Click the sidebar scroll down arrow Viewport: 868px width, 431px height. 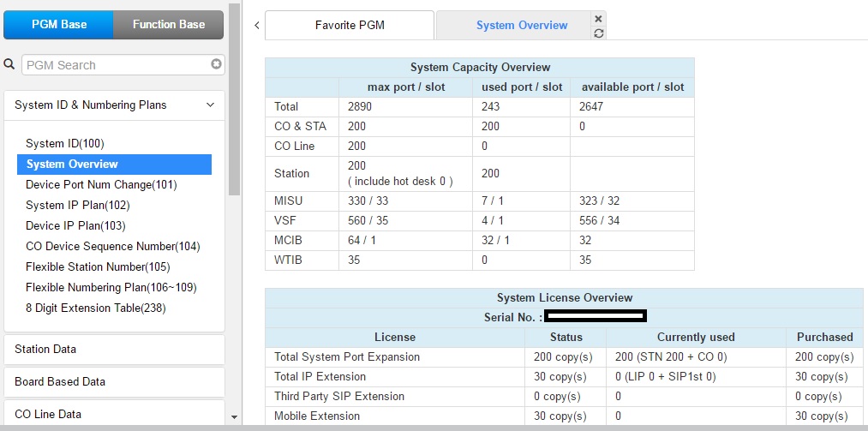(235, 417)
